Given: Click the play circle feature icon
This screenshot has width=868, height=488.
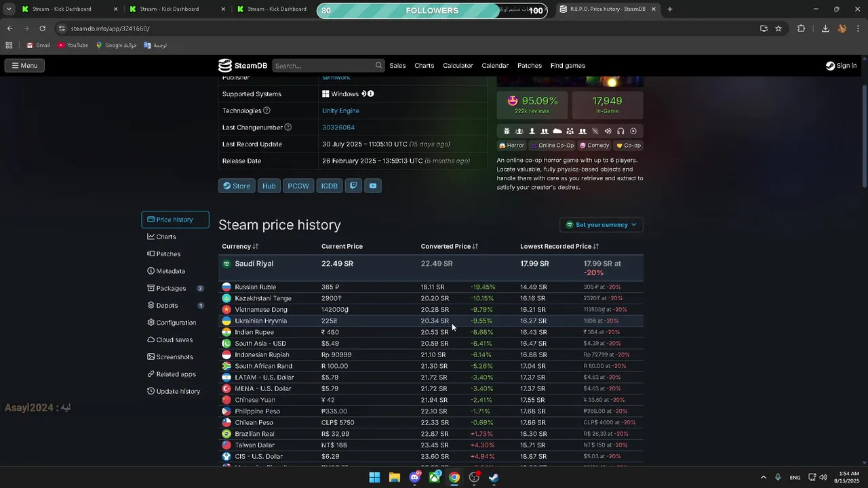Looking at the screenshot, I should pyautogui.click(x=633, y=131).
